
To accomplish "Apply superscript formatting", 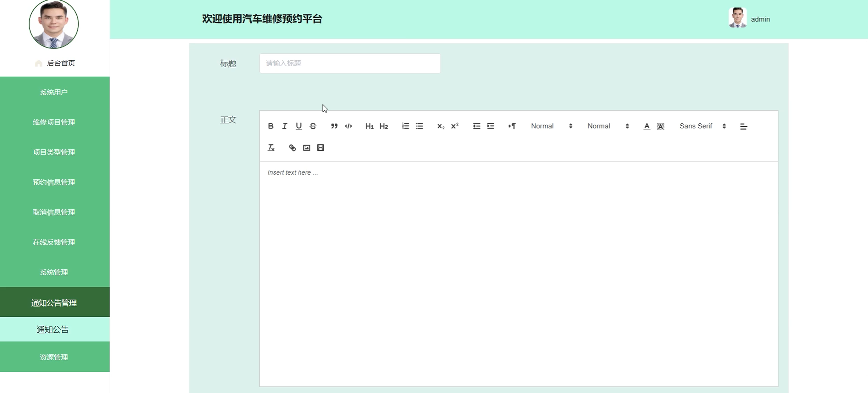I will tap(455, 126).
